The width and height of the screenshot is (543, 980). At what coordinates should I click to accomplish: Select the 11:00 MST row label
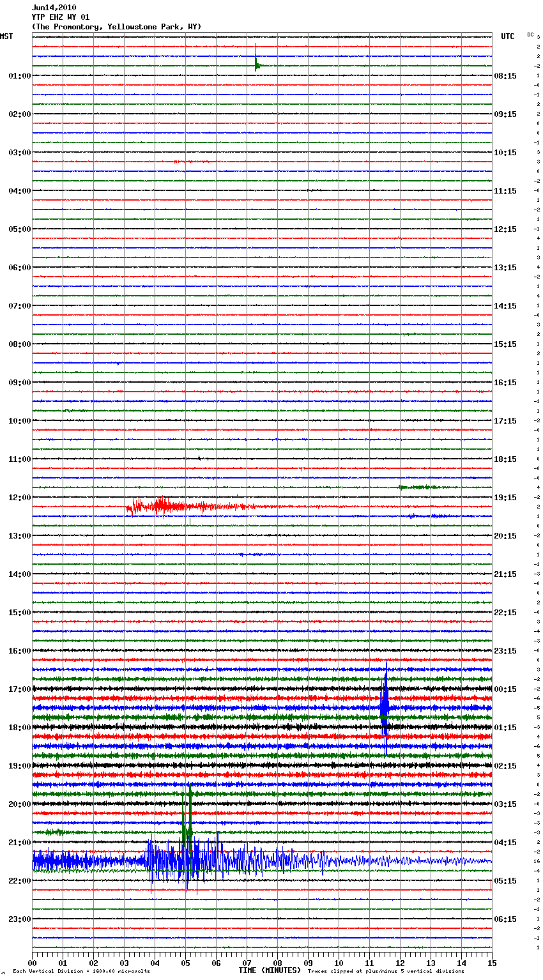pos(19,459)
